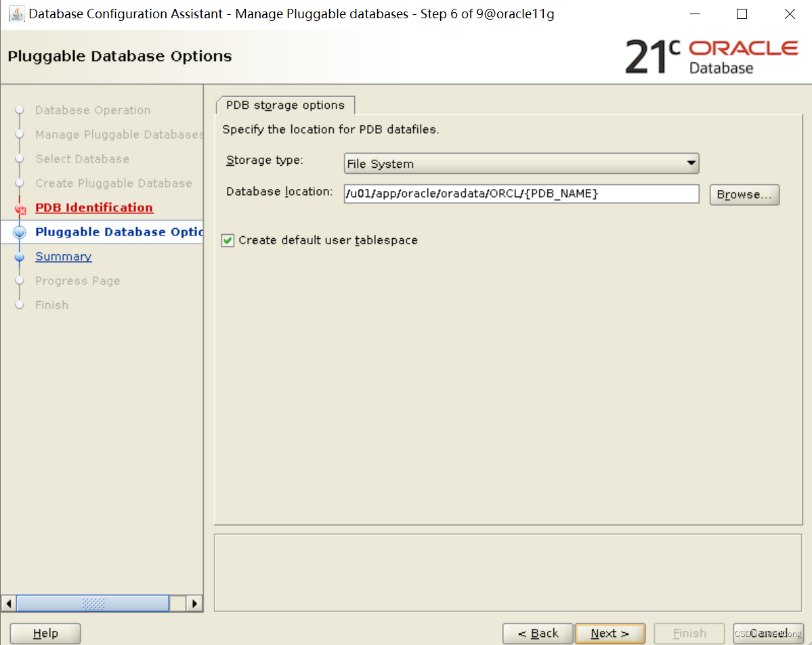812x645 pixels.
Task: Click the sidebar horizontal scrollbar thumb
Action: click(93, 603)
